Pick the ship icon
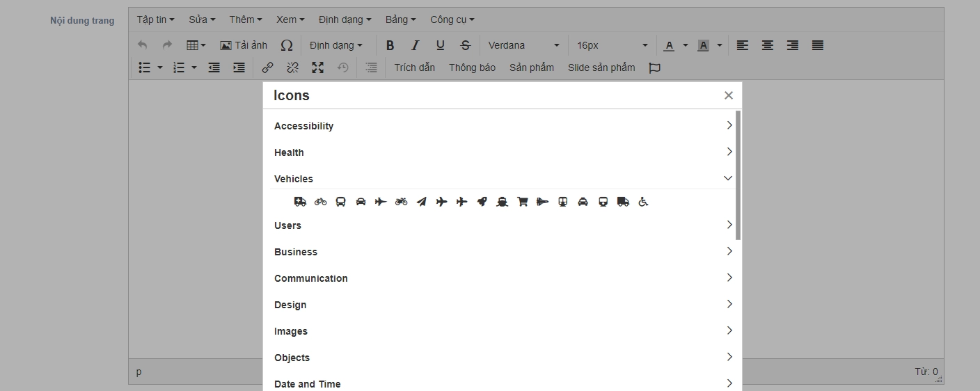The width and height of the screenshot is (980, 391). click(x=502, y=202)
